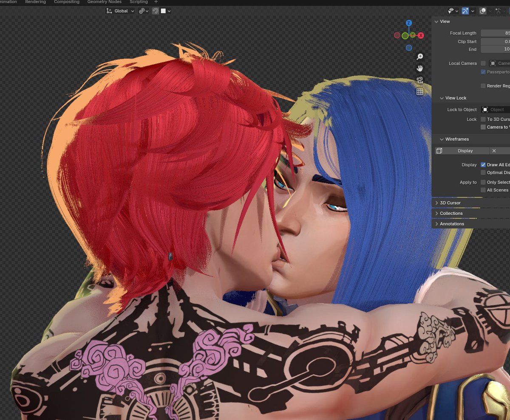Screen dimensions: 510x420
Task: Click the transform orientation icon next to Global
Action: click(110, 11)
